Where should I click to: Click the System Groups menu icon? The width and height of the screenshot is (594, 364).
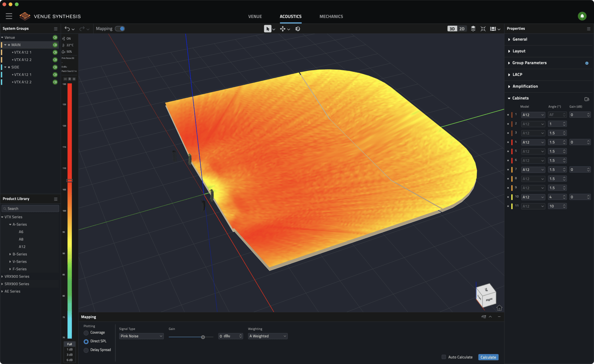point(55,28)
